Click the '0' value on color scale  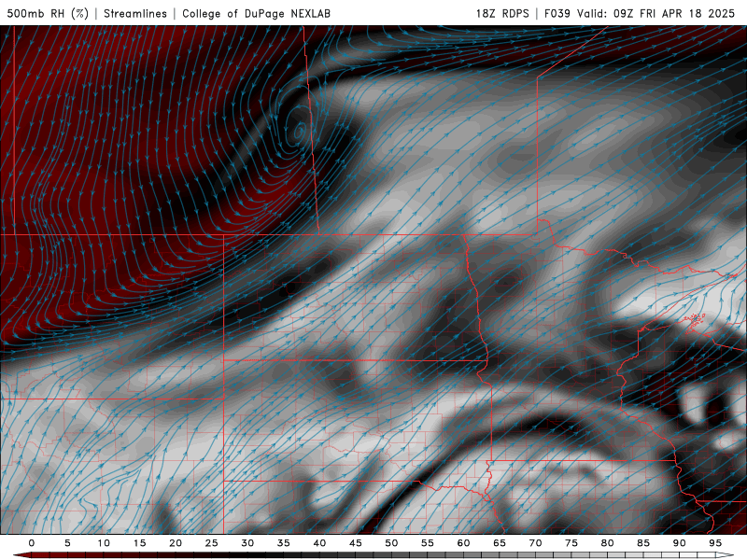[32, 543]
